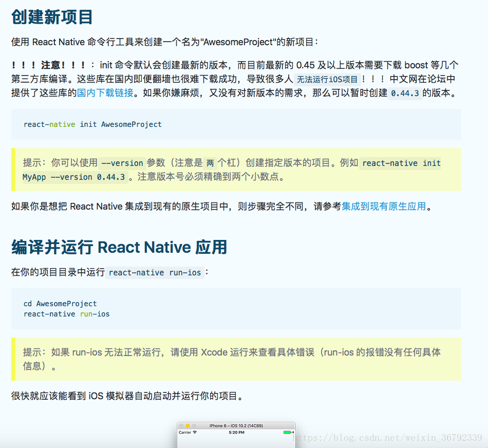The height and width of the screenshot is (448, 488).
Task: Click the MyApp --version 0.44.3 code text
Action: pos(74,177)
